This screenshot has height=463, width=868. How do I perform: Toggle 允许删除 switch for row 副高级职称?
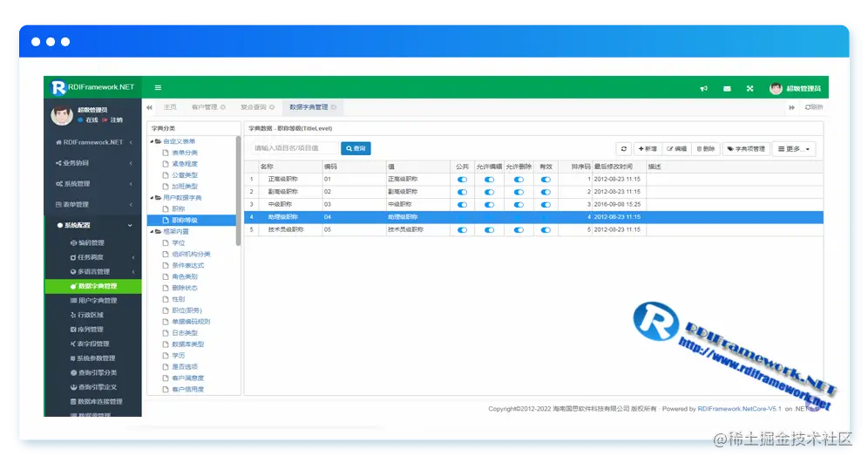[519, 192]
